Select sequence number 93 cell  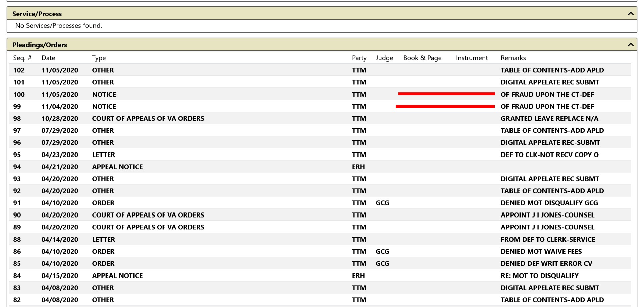(17, 179)
